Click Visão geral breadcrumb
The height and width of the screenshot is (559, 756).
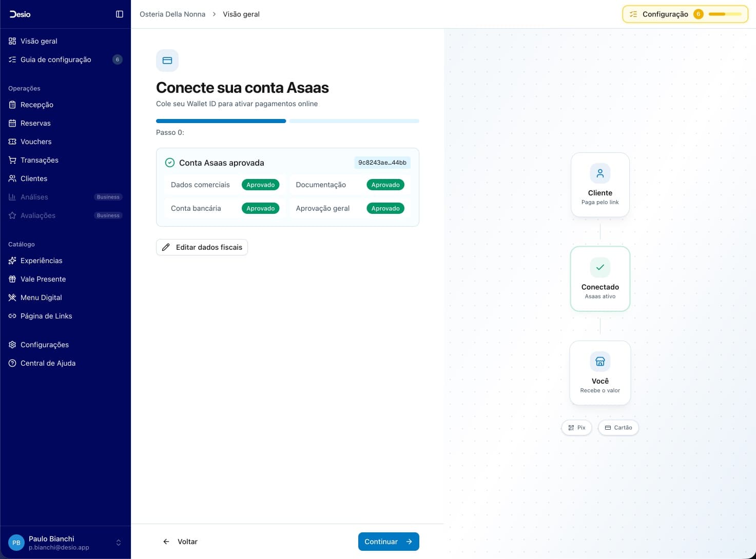coord(241,14)
